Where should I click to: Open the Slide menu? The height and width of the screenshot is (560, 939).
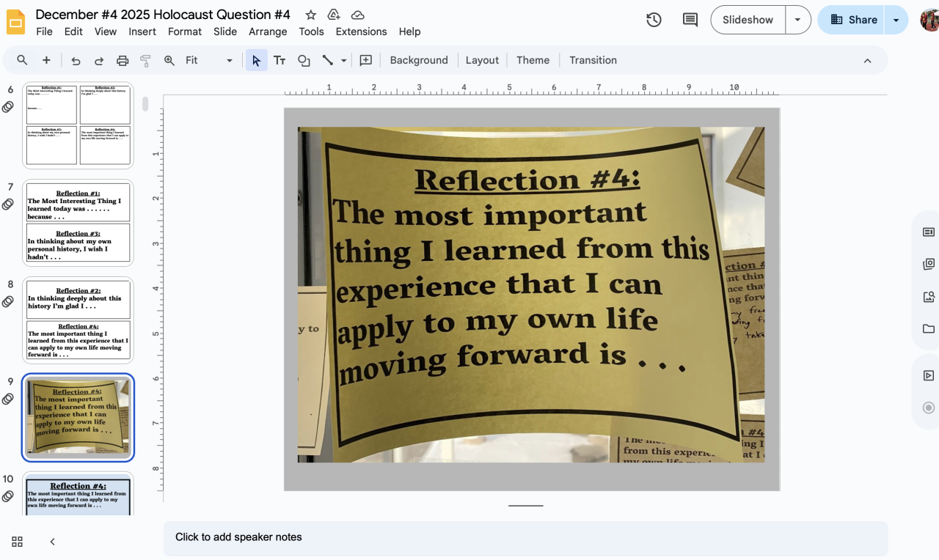[x=225, y=32]
